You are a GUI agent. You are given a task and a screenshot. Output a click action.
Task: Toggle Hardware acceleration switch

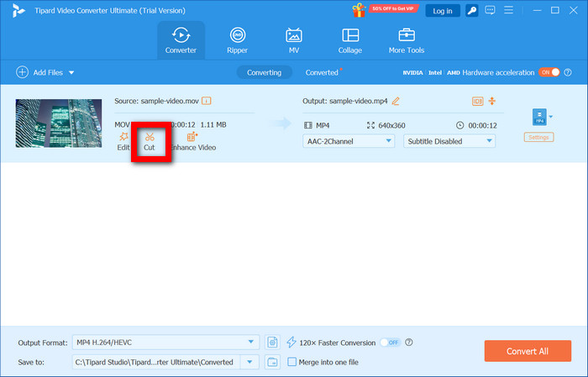pyautogui.click(x=549, y=72)
